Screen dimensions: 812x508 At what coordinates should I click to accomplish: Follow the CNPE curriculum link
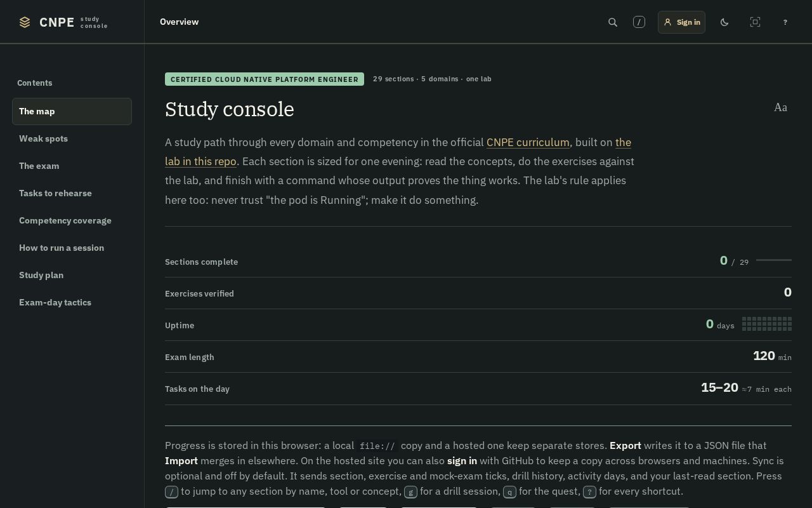[528, 142]
